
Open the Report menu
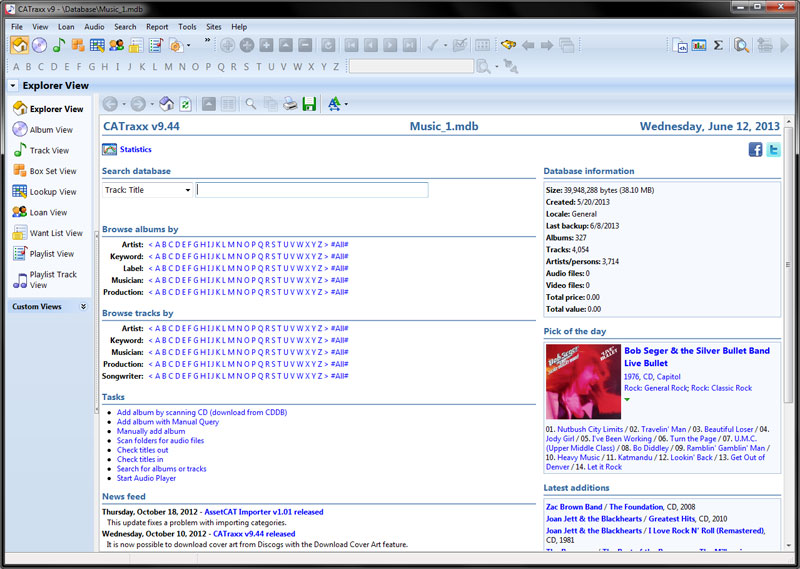[x=157, y=27]
